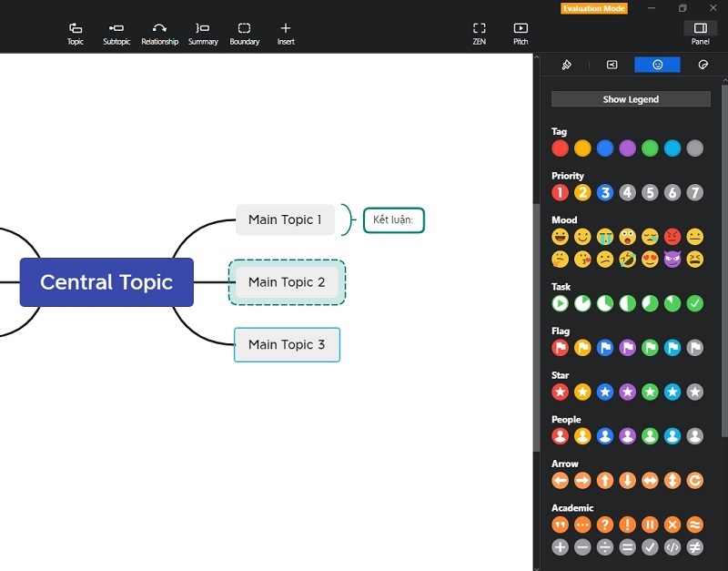Mark the task as completed with the checkmark
This screenshot has height=571, width=728.
(695, 303)
